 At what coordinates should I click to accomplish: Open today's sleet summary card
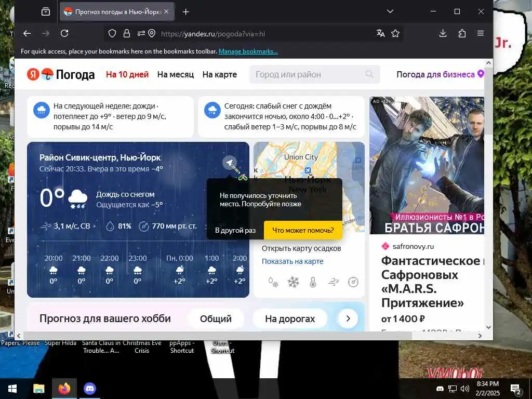point(281,116)
